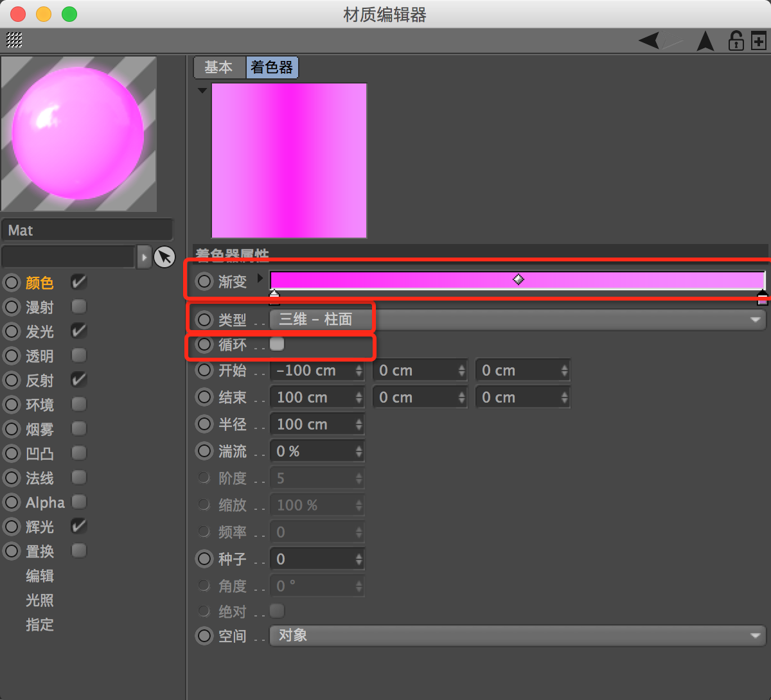Click stepper arrows on 开始 -100 cm field
This screenshot has width=771, height=700.
359,371
